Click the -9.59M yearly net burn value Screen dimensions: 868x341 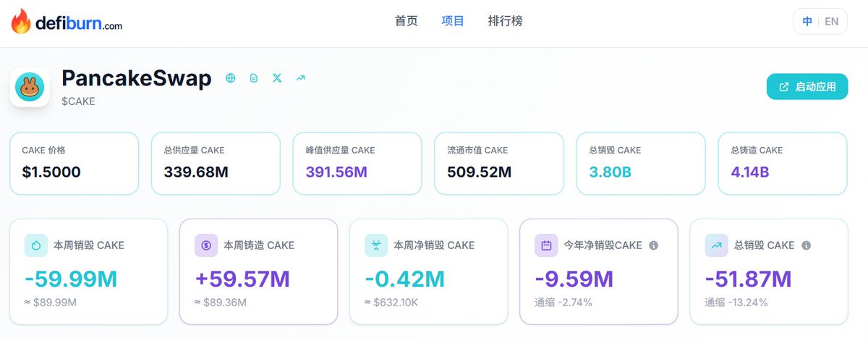574,279
